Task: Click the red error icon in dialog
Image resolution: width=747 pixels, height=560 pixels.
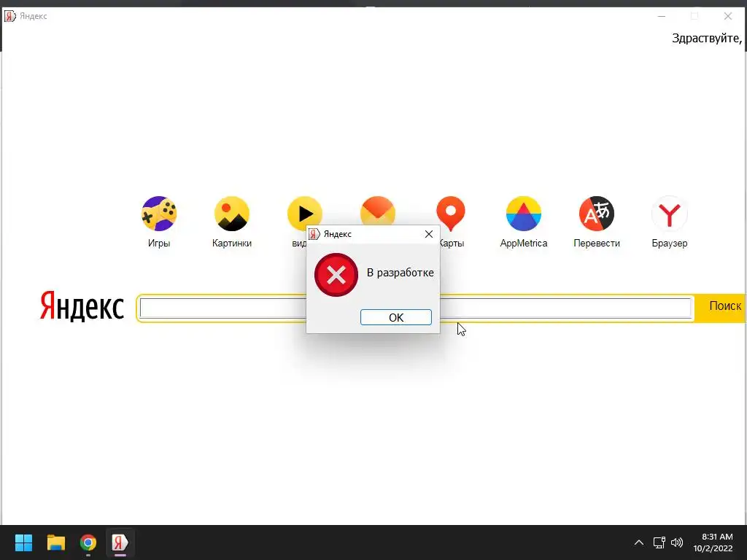Action: [336, 275]
